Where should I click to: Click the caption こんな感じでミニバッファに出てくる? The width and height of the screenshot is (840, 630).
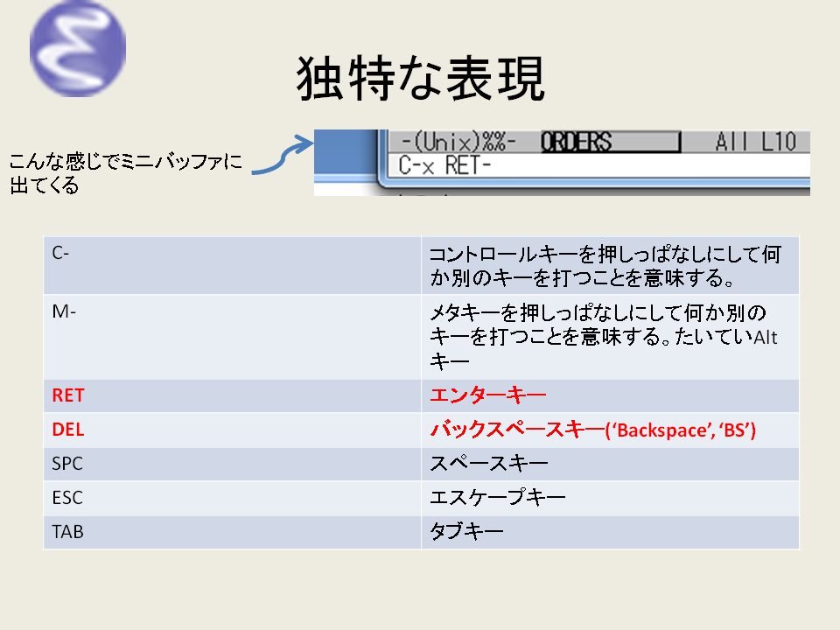[x=125, y=172]
